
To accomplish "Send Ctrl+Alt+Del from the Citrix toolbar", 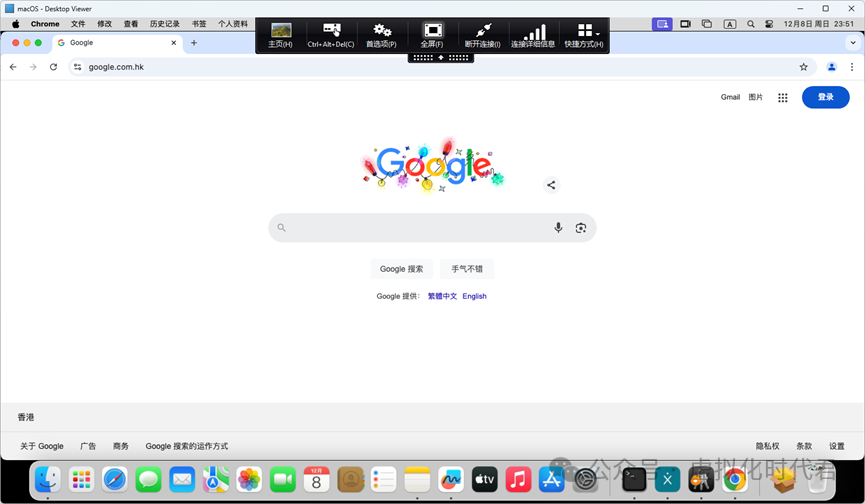I will coord(331,35).
